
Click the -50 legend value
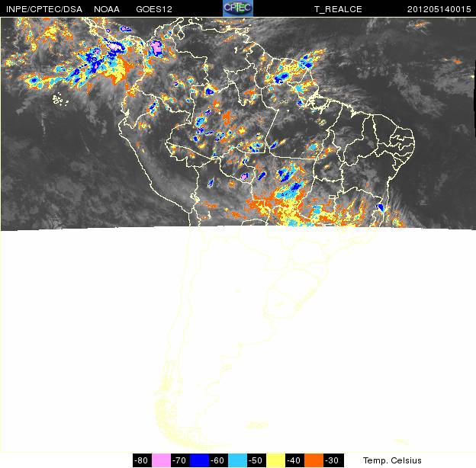pyautogui.click(x=256, y=460)
